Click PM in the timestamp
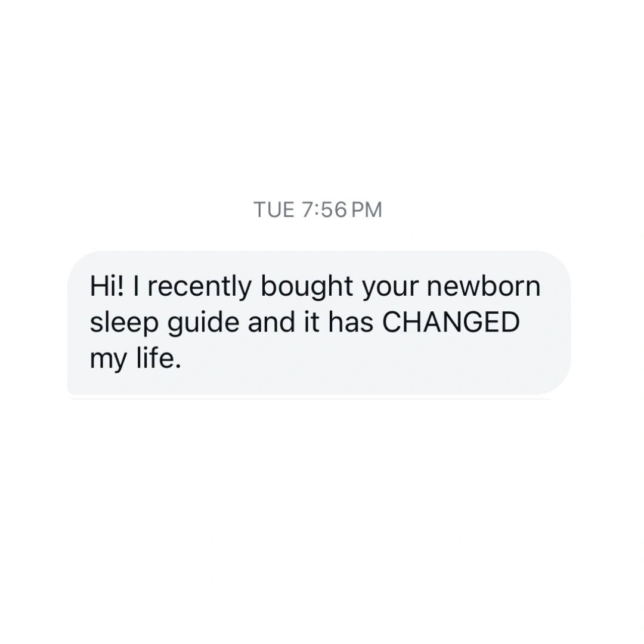The height and width of the screenshot is (644, 644). (367, 209)
